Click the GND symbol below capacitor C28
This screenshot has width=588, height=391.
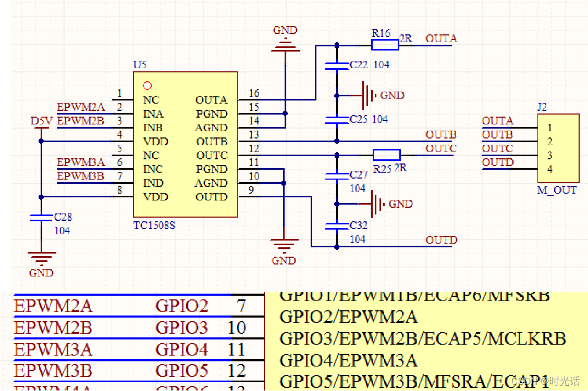click(x=42, y=259)
